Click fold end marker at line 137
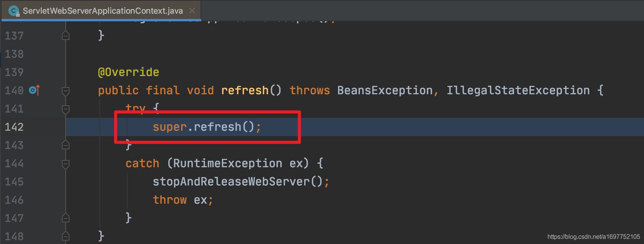 click(x=66, y=36)
